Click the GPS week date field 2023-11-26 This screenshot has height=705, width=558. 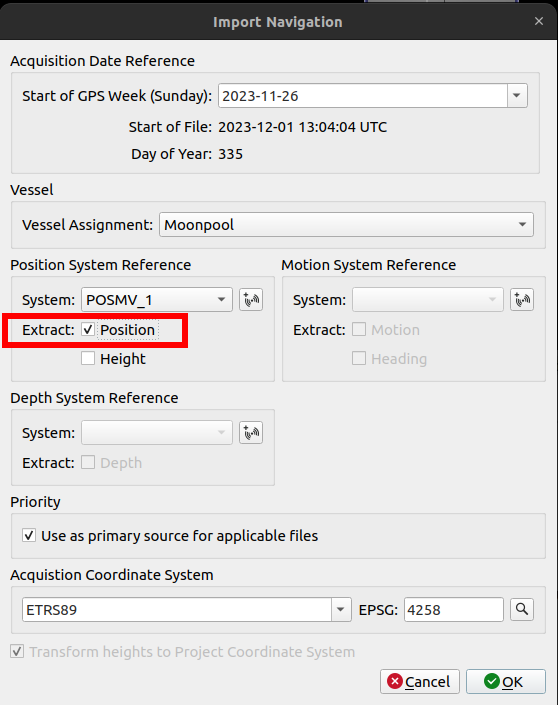click(x=363, y=96)
